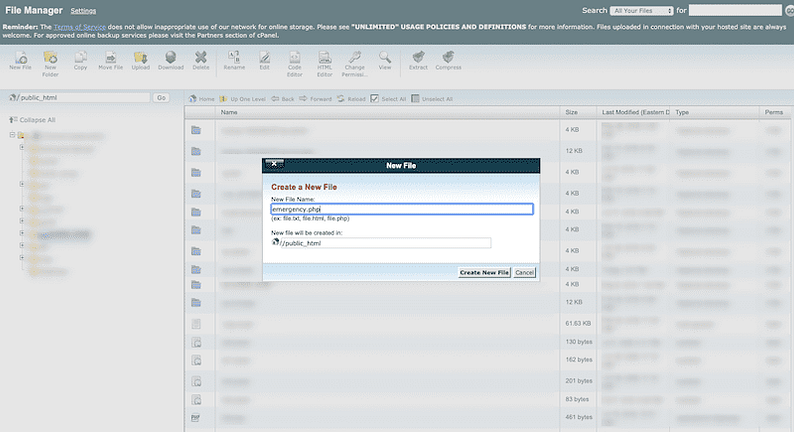Launch the HTML Editor

point(325,64)
